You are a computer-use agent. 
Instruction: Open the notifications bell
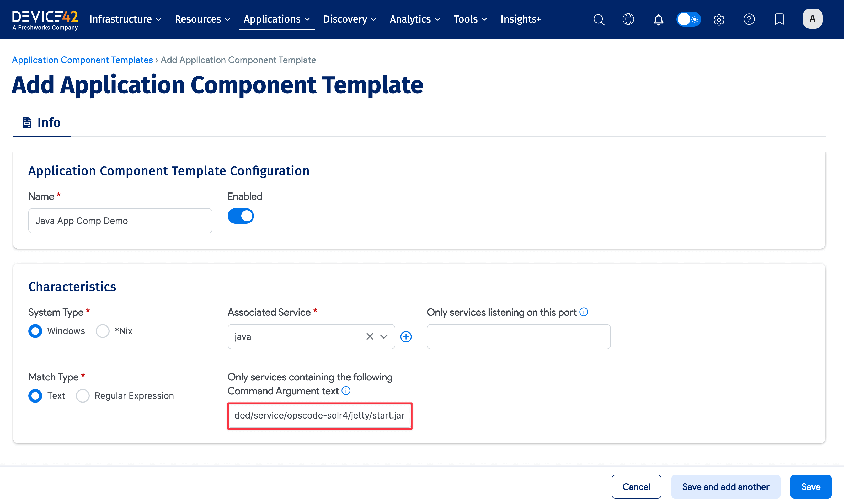pos(658,19)
